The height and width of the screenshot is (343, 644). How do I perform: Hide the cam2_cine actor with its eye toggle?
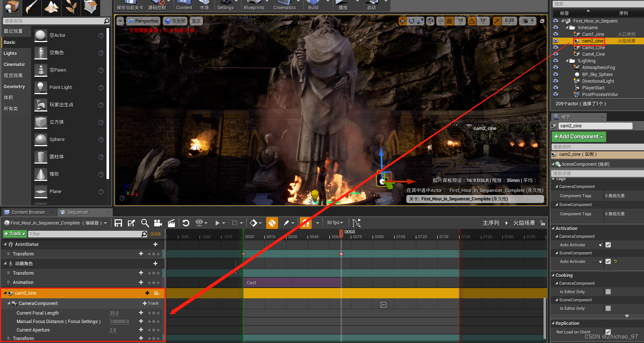tap(556, 41)
